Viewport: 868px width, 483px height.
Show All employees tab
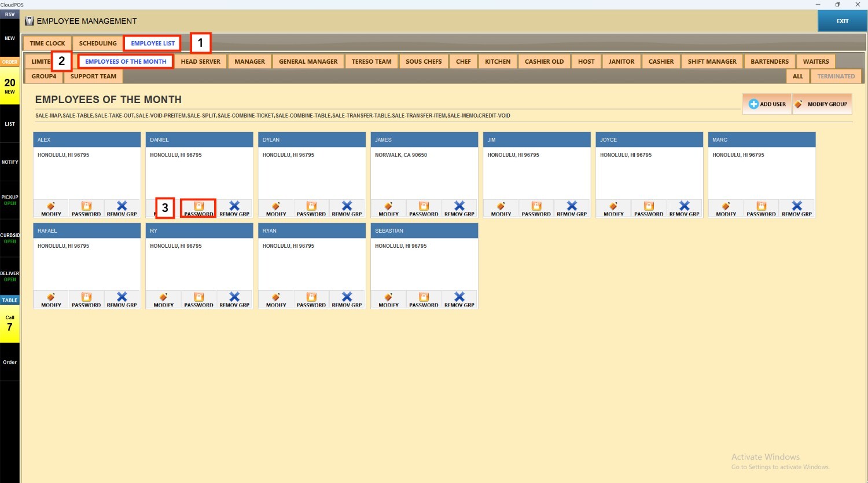(x=798, y=76)
